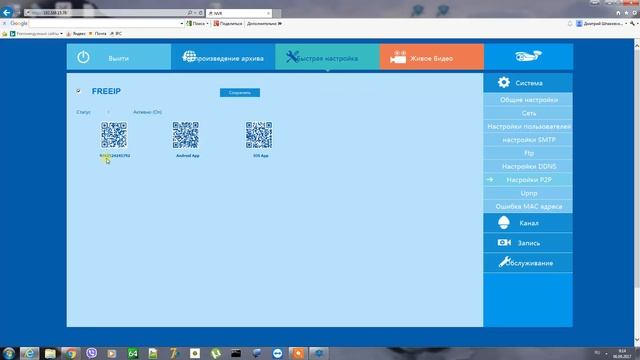The height and width of the screenshot is (360, 640).
Task: Expand the Обслуживание section
Action: (528, 263)
